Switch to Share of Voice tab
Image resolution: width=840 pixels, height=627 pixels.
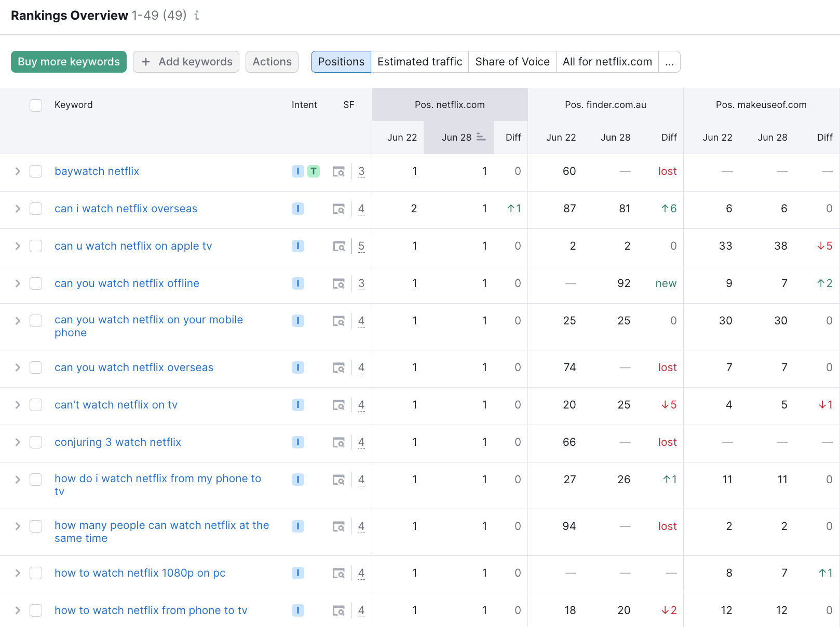(512, 62)
